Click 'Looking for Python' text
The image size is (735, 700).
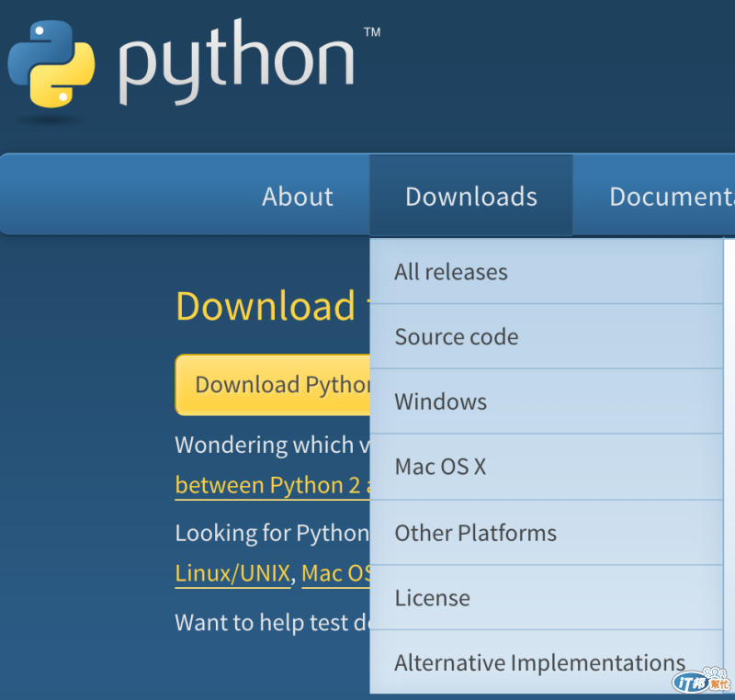pos(272,533)
